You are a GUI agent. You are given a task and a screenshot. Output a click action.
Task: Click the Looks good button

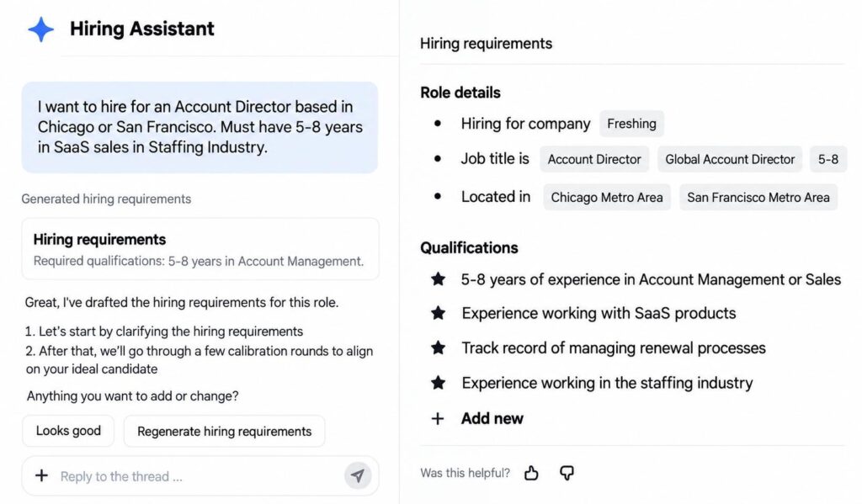[68, 431]
